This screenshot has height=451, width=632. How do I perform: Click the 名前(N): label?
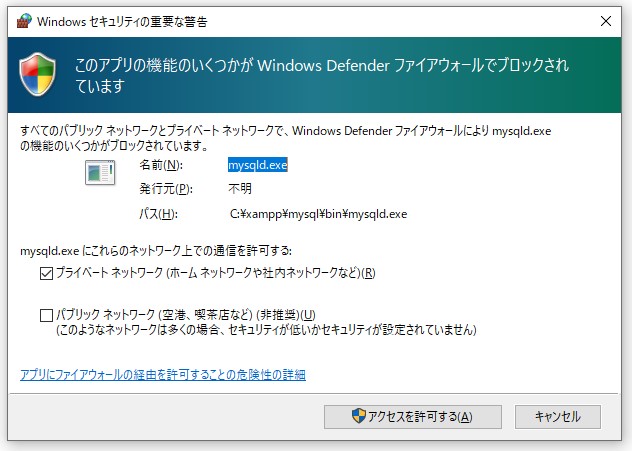pyautogui.click(x=162, y=165)
